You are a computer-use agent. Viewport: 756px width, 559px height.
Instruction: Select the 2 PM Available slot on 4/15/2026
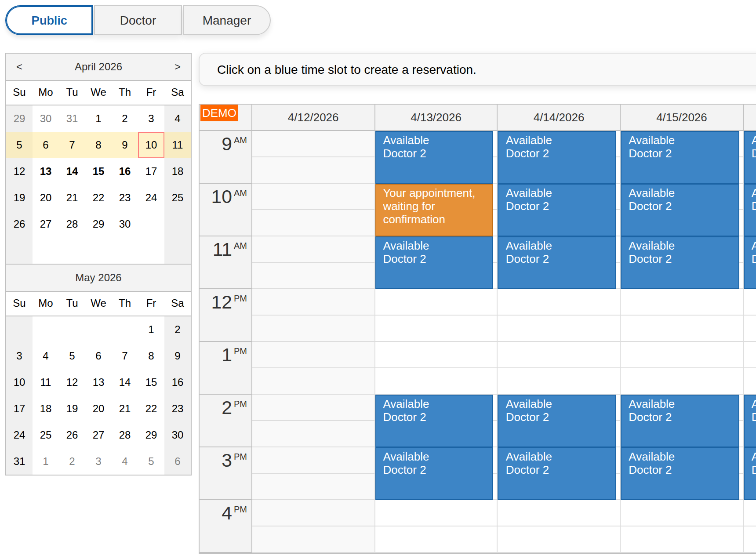tap(680, 420)
